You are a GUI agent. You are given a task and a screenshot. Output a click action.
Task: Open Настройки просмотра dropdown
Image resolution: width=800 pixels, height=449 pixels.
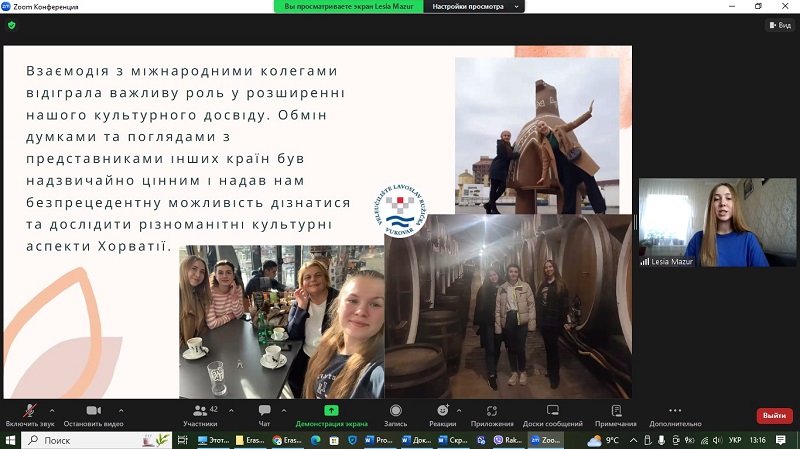(x=474, y=6)
